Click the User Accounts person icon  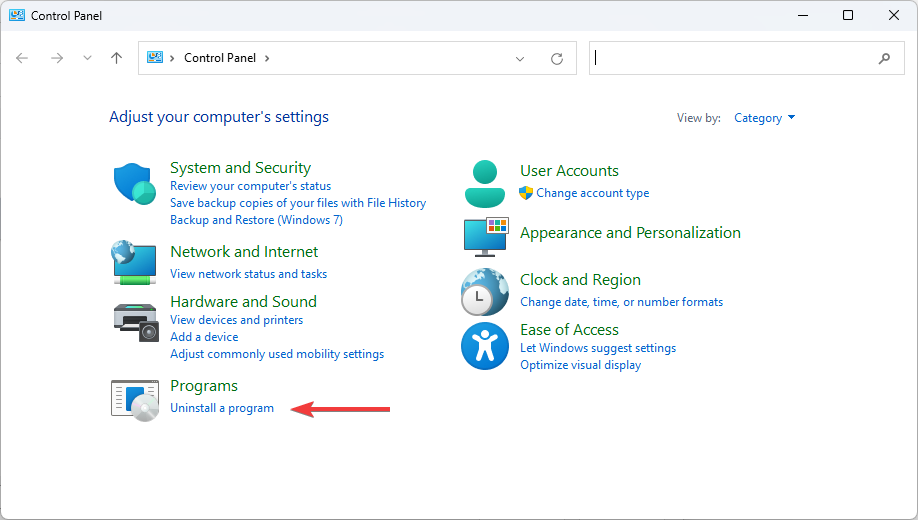(x=485, y=184)
